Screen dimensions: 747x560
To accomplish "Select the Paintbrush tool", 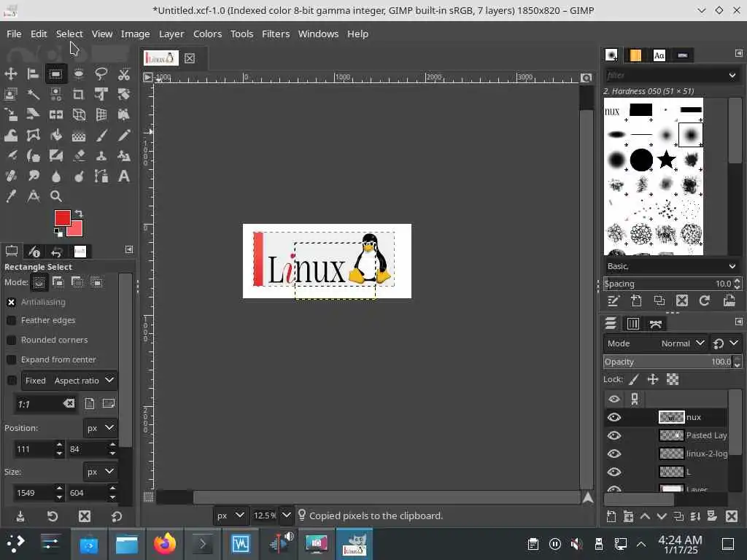I will (101, 135).
